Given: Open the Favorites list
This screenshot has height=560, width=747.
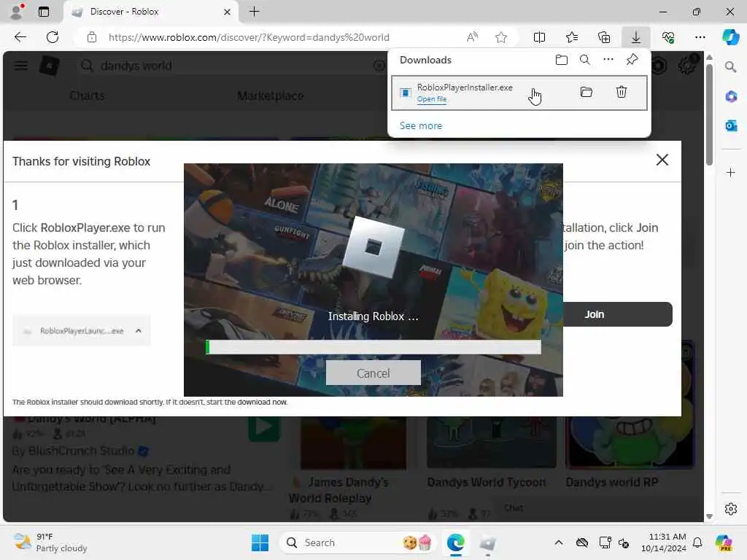Looking at the screenshot, I should click(572, 37).
